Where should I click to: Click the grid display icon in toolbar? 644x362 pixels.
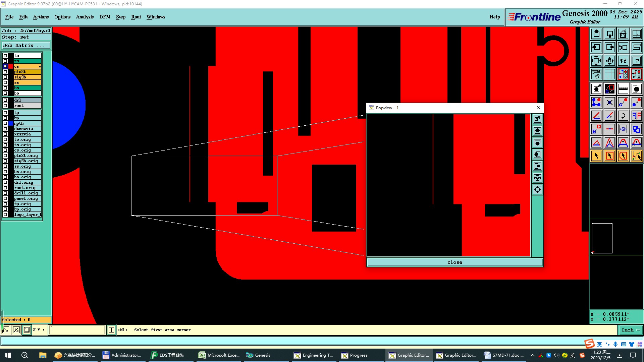click(x=610, y=74)
